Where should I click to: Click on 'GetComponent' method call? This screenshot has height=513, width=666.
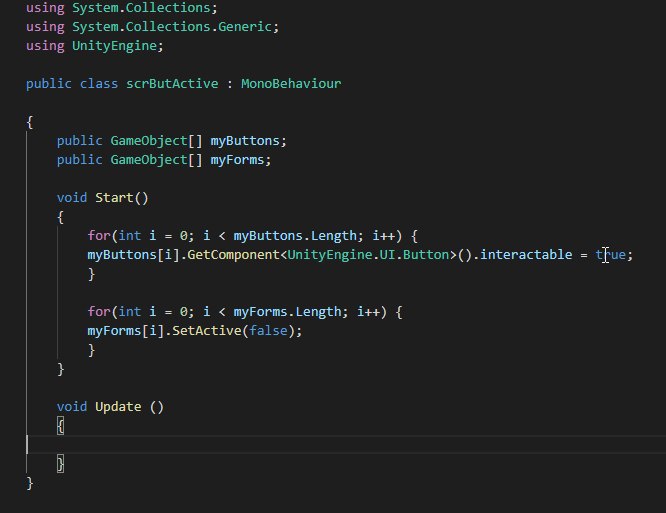tap(234, 255)
